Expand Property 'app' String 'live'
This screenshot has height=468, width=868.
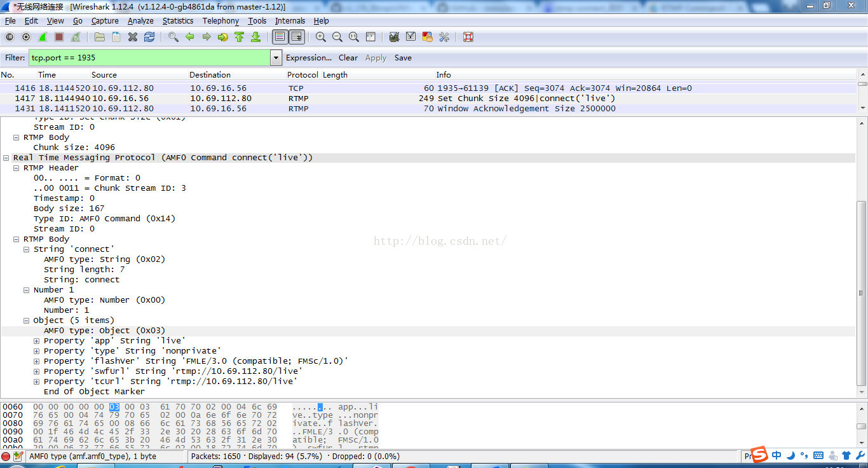(x=37, y=341)
